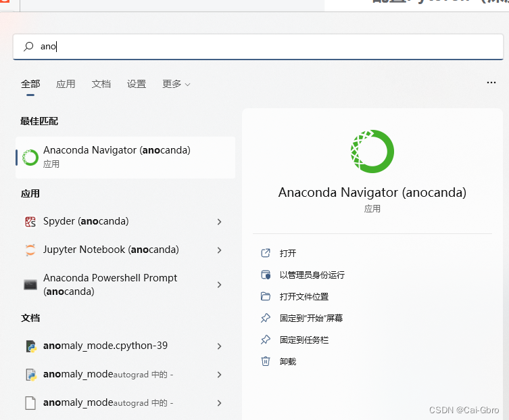The width and height of the screenshot is (509, 420).
Task: Switch to the 全部 tab
Action: point(30,84)
